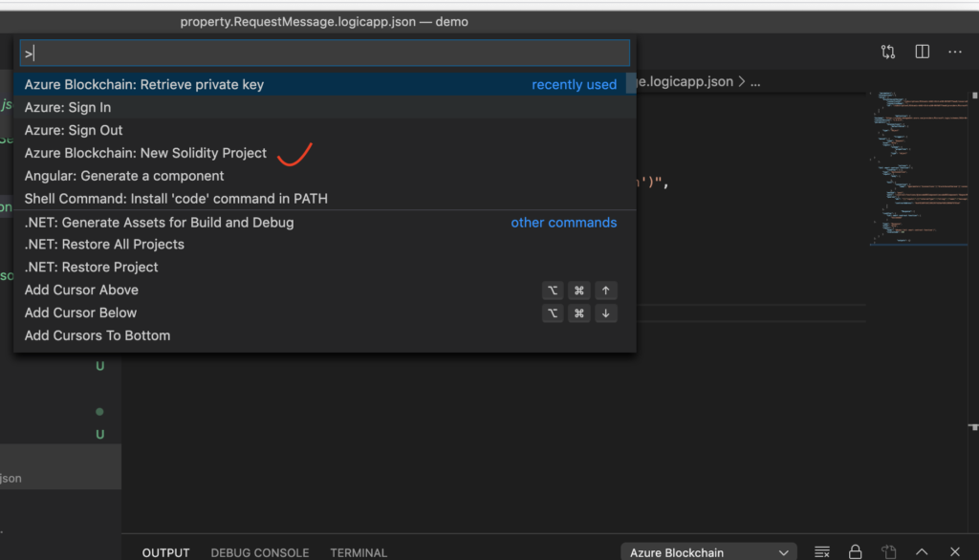Viewport: 979px width, 560px height.
Task: Open the Azure Blockchain output channel dropdown
Action: tap(707, 551)
